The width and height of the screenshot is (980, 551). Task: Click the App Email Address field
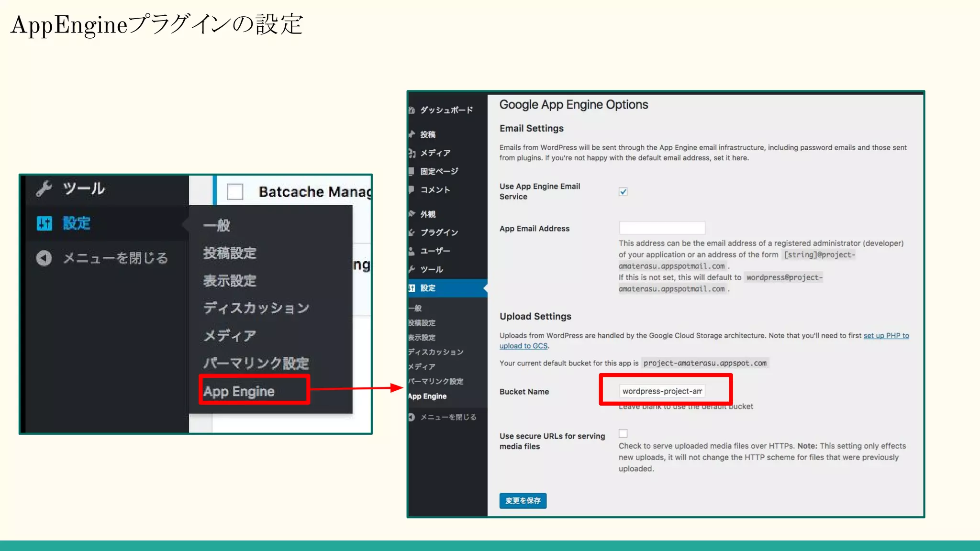coord(662,228)
